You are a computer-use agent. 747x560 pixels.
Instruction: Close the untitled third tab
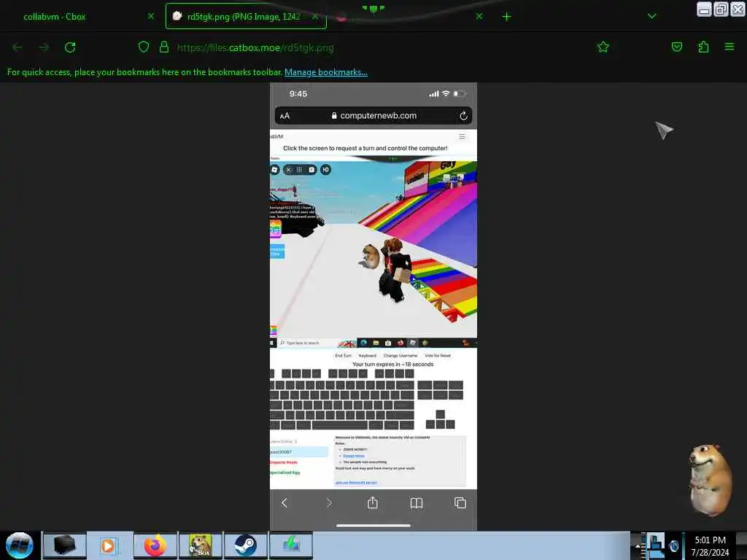pos(479,16)
